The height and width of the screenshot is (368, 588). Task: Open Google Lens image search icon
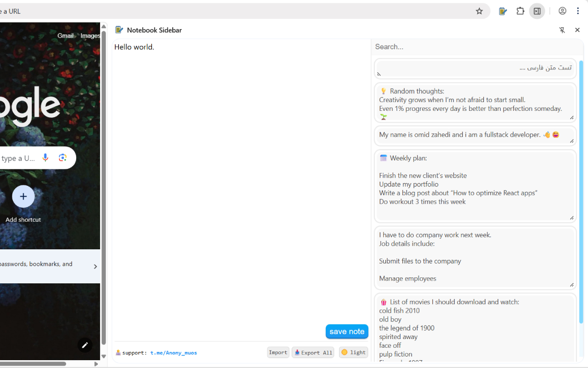tap(62, 158)
